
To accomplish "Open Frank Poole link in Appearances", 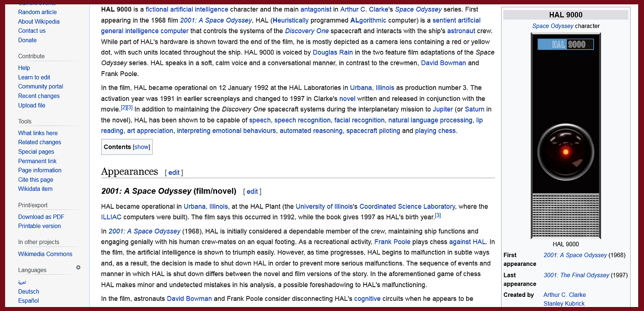I will click(x=392, y=242).
